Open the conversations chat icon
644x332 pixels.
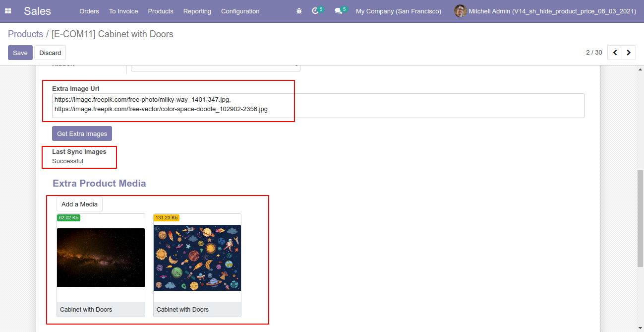[x=338, y=11]
